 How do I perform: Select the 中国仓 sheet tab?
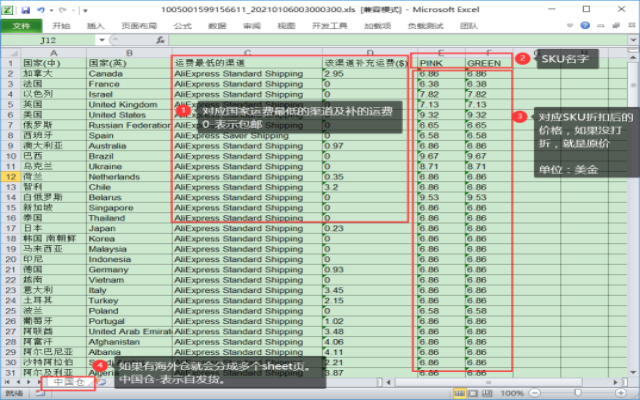click(x=70, y=382)
